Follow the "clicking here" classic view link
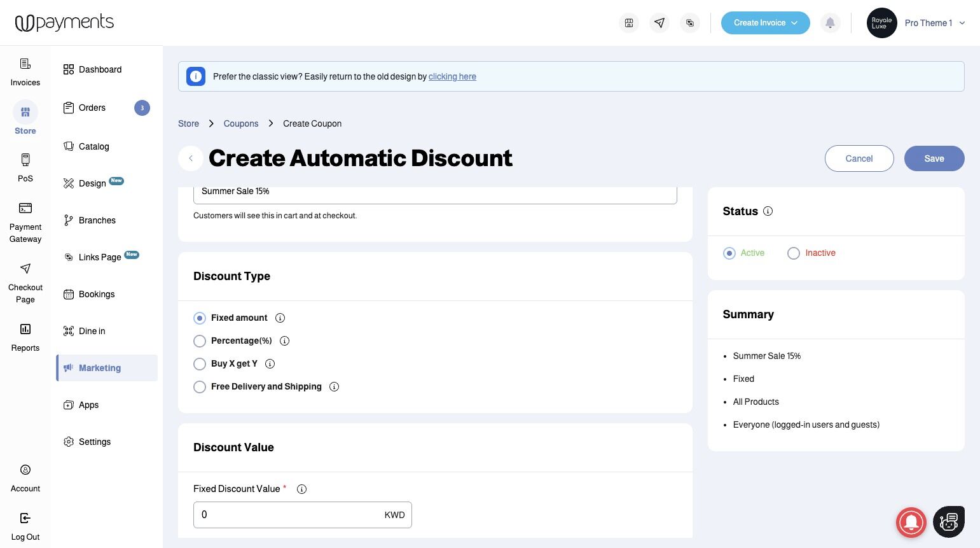 [452, 77]
